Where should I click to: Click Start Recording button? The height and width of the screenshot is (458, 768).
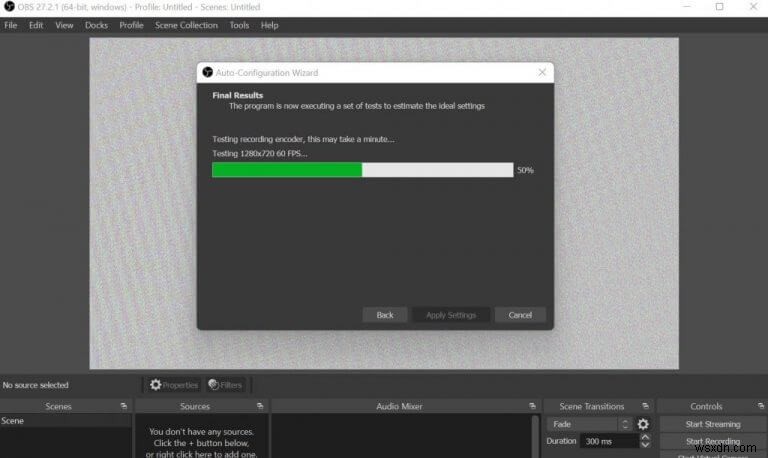click(x=713, y=441)
